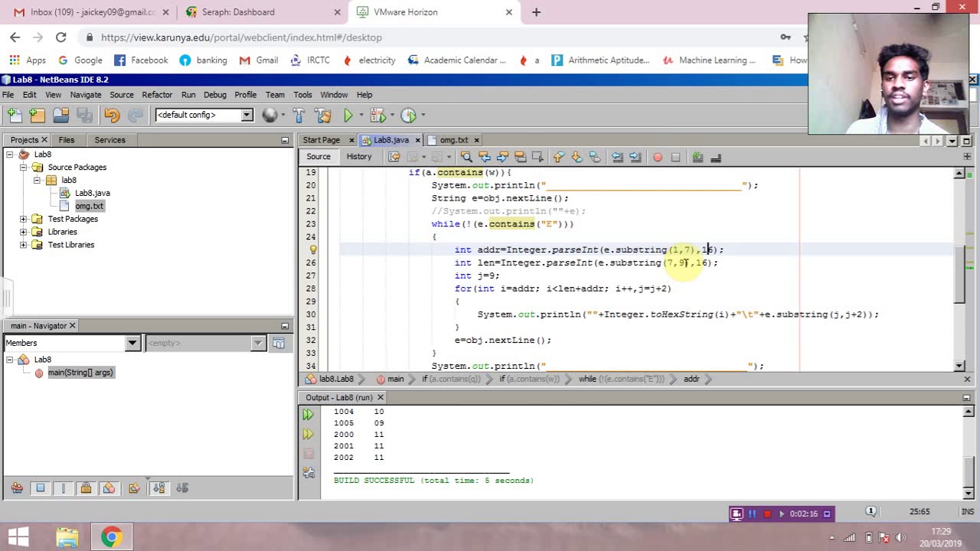
Task: Expand the Libraries node
Action: 23,232
